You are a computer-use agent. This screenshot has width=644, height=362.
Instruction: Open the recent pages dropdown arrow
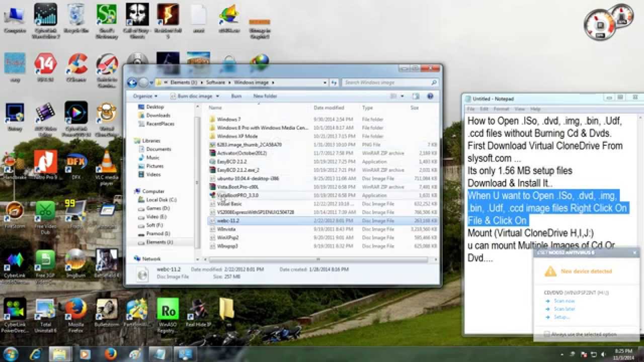pos(152,82)
